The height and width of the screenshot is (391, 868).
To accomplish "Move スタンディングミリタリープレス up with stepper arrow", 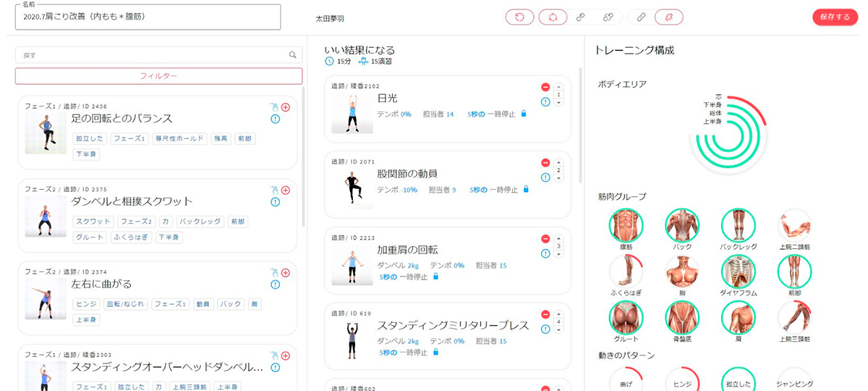I will 558,314.
